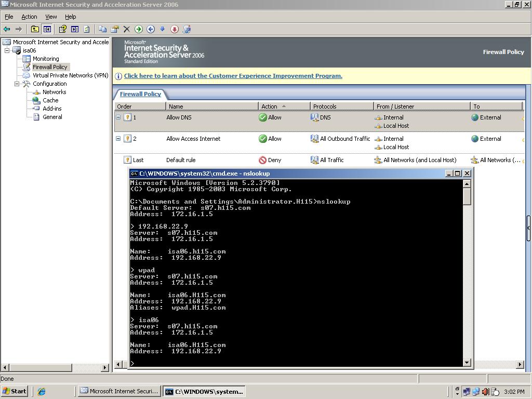Collapse the isa06 server tree node

coord(7,50)
